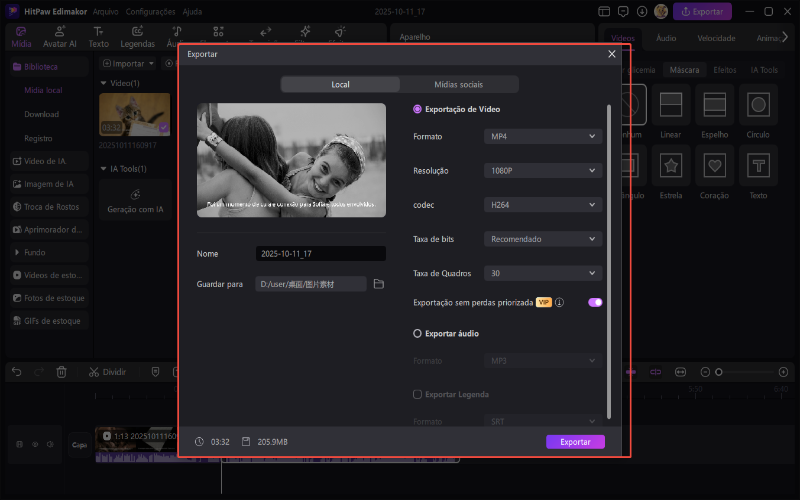Click the export dialog vertical scrollbar

click(x=609, y=250)
